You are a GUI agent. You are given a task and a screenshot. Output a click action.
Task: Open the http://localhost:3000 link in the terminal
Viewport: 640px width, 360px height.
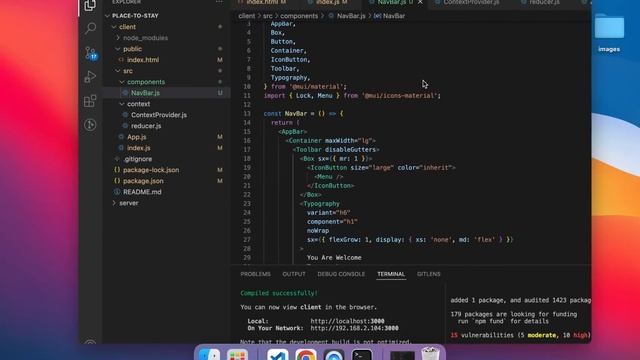pos(347,321)
